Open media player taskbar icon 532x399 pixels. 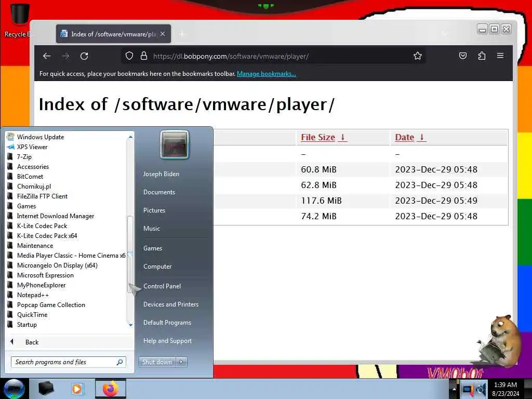click(x=77, y=389)
